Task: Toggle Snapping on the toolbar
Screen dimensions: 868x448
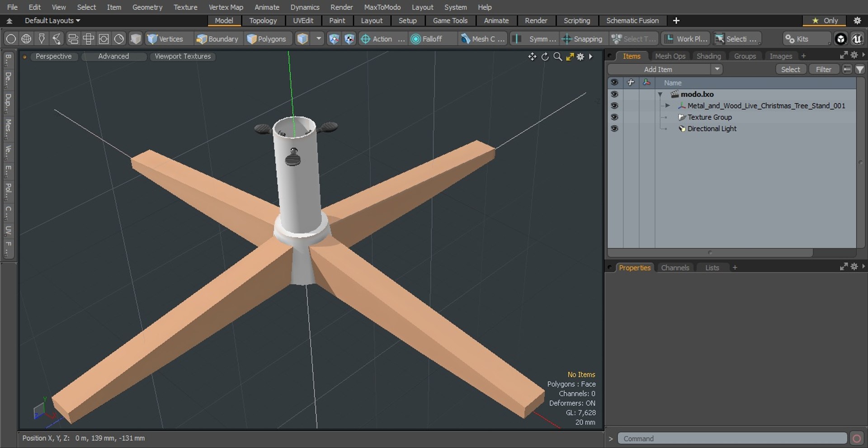Action: (x=582, y=39)
